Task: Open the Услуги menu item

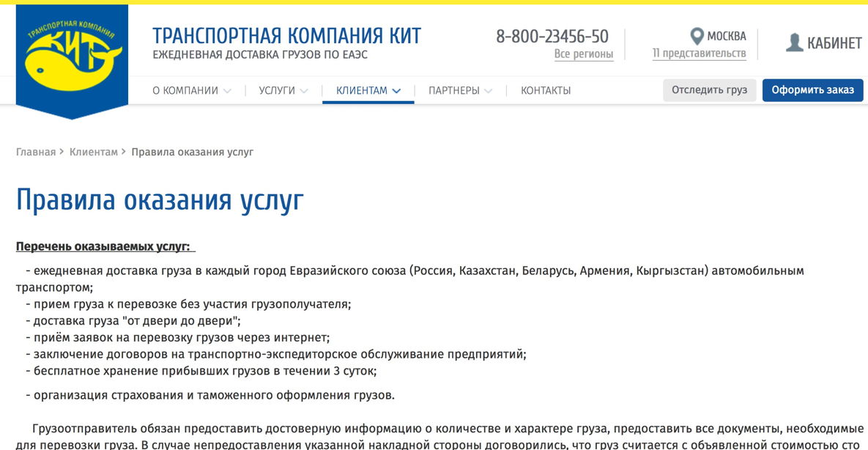Action: (x=277, y=91)
